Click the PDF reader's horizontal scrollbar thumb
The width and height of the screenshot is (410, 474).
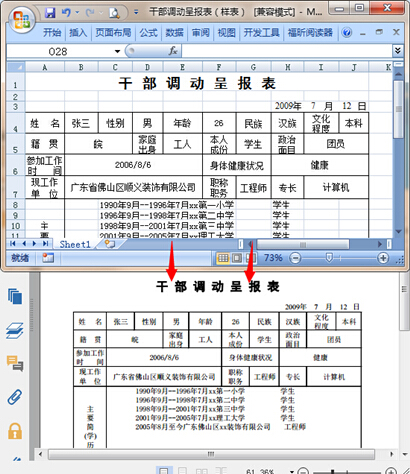tap(211, 454)
